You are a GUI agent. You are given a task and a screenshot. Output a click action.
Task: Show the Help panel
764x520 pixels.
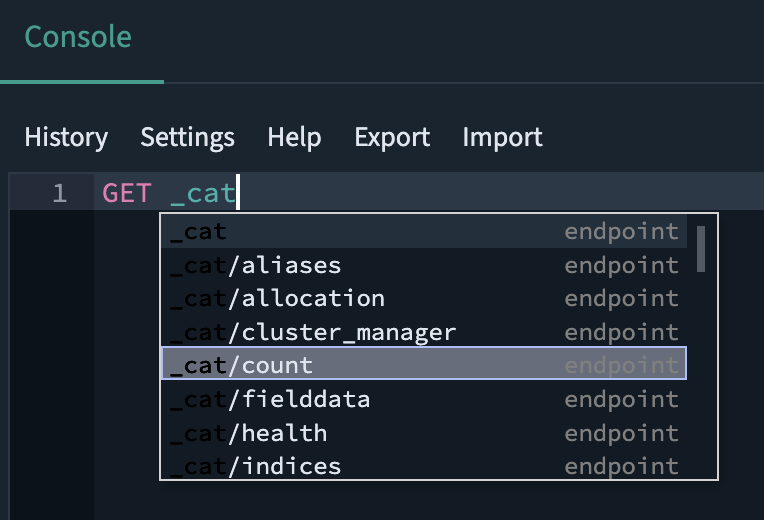pyautogui.click(x=294, y=137)
